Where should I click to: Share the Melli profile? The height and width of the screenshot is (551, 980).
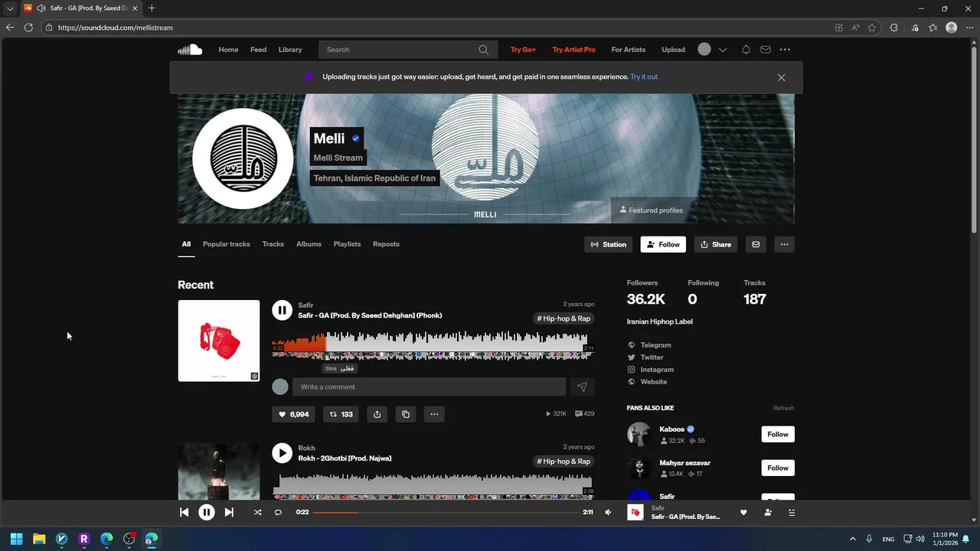[716, 244]
